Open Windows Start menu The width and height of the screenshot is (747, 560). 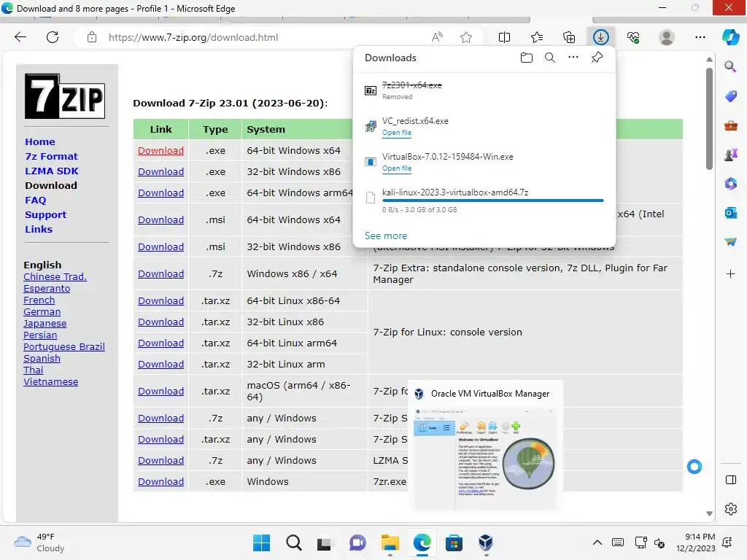coord(261,542)
